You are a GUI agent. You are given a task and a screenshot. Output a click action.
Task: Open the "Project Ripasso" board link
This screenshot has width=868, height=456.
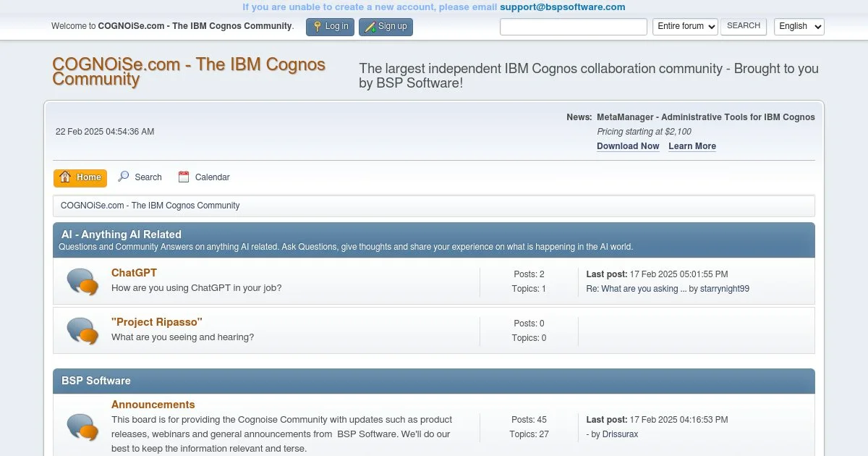pyautogui.click(x=157, y=322)
